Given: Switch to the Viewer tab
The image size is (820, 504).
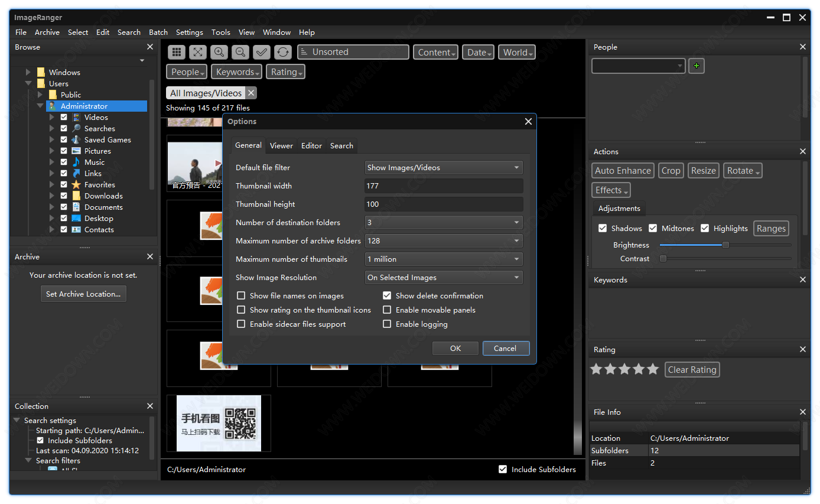Looking at the screenshot, I should click(281, 146).
